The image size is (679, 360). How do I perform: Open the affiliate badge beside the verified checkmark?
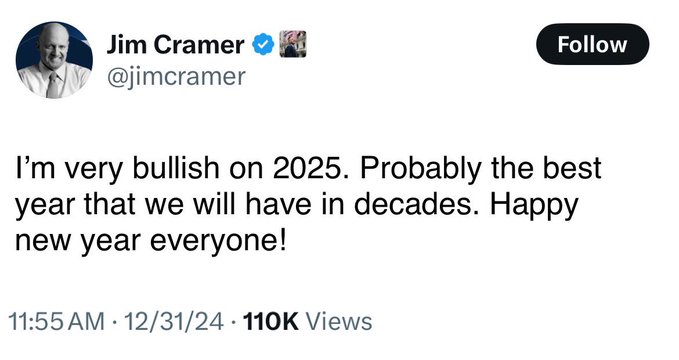point(293,44)
